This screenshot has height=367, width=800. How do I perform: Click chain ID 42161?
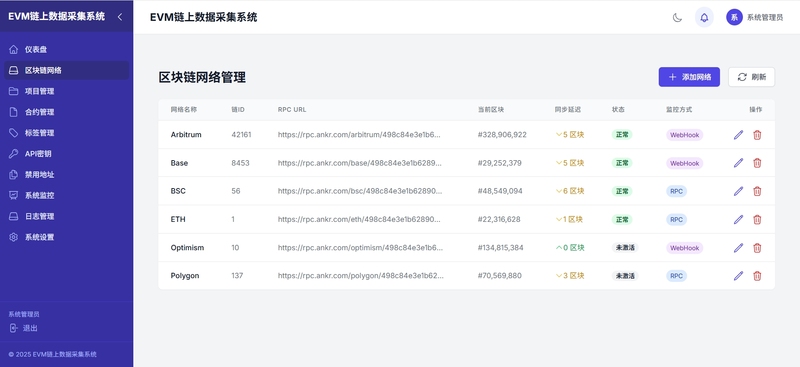coord(241,135)
